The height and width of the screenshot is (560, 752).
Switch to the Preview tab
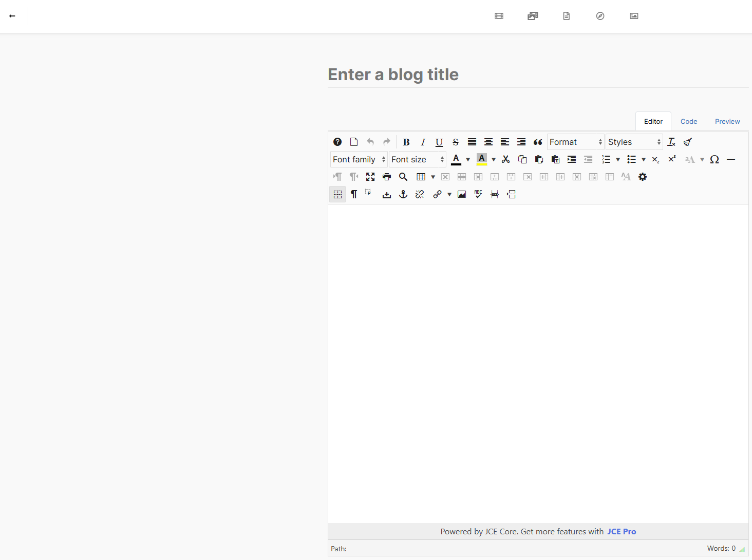point(727,122)
